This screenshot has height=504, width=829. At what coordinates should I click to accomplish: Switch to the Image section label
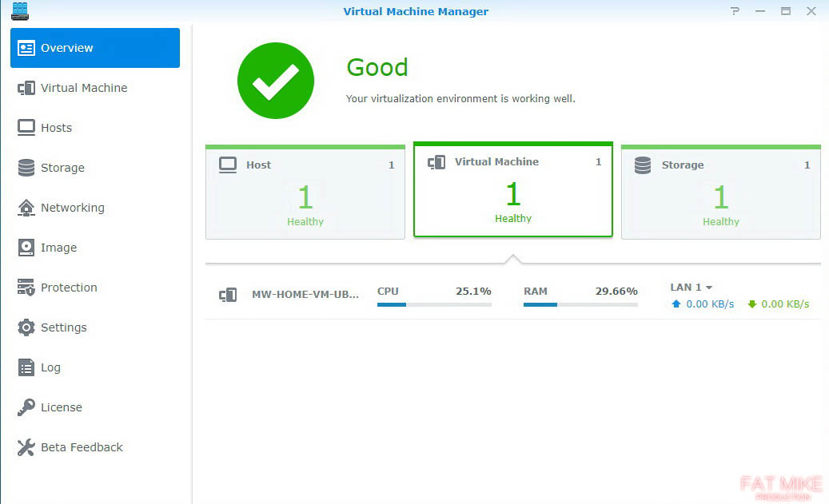tap(58, 248)
